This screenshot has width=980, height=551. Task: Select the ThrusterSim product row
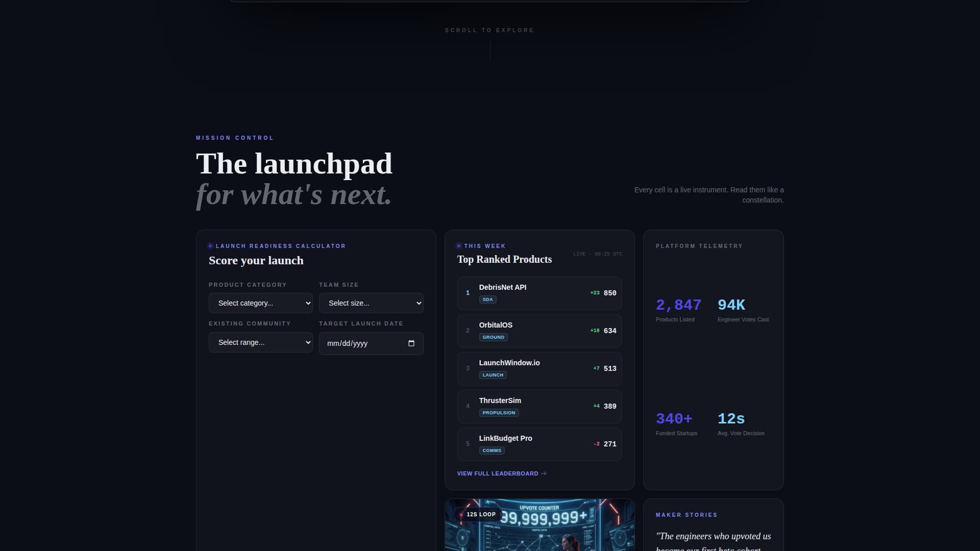540,407
